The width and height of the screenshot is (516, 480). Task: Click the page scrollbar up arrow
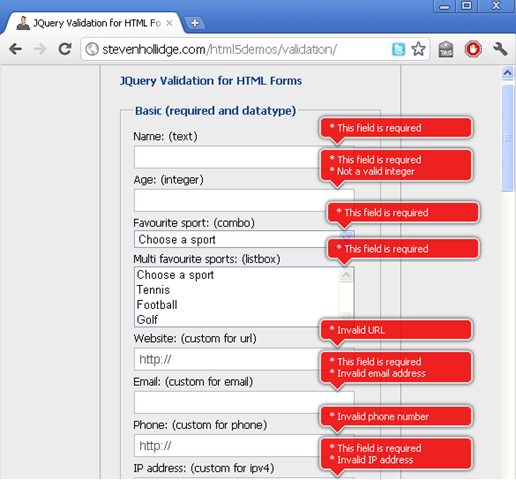[x=508, y=72]
